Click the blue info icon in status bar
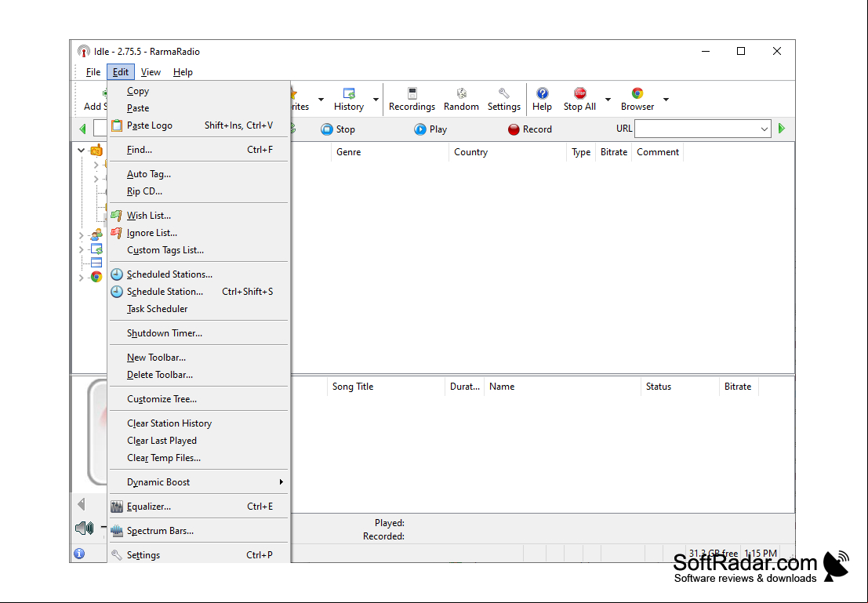The height and width of the screenshot is (603, 868). point(79,553)
